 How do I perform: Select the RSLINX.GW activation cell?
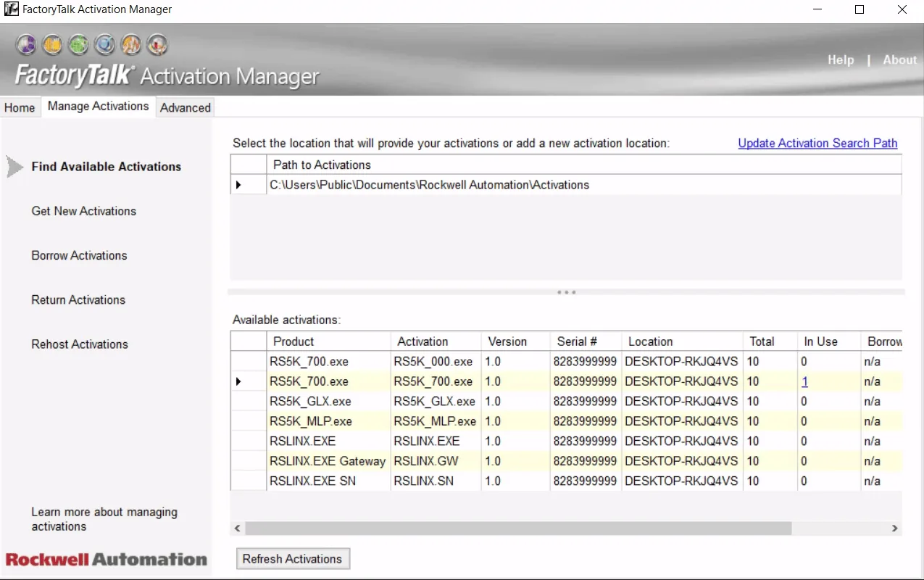pos(436,461)
